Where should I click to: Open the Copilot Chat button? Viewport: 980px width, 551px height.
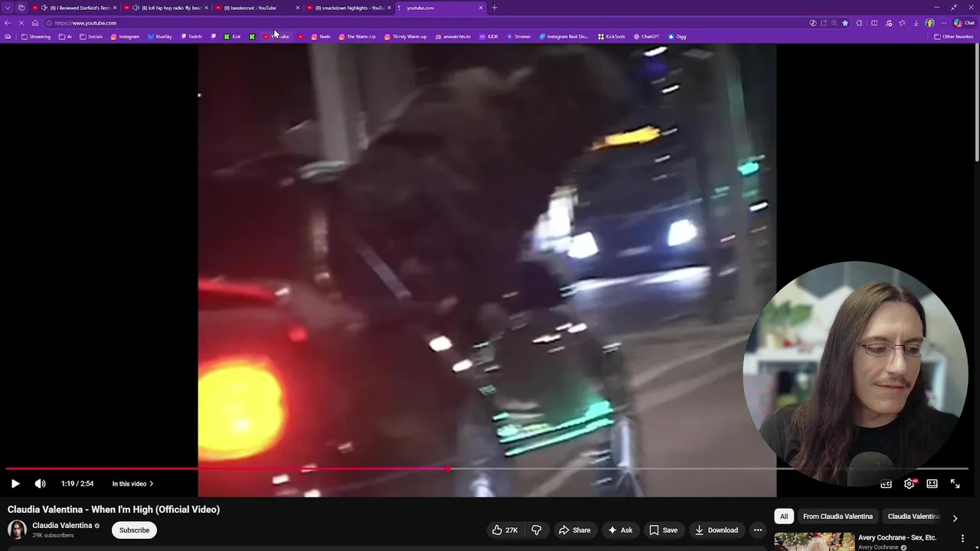[964, 23]
